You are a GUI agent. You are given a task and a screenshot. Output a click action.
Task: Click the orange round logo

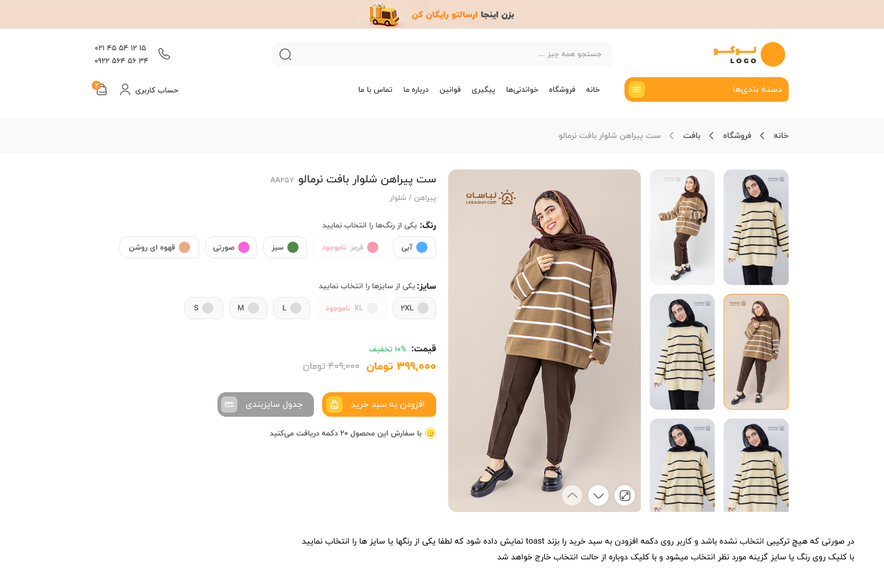click(773, 54)
